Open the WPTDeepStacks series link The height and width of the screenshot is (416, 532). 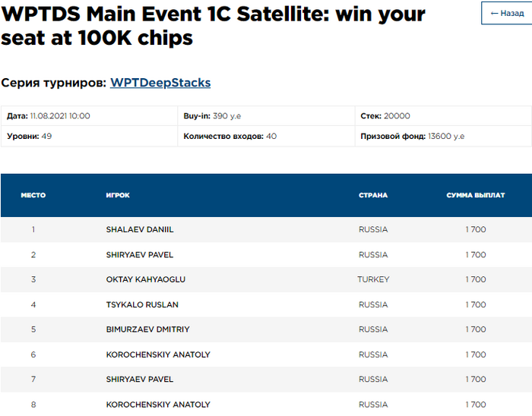[160, 83]
